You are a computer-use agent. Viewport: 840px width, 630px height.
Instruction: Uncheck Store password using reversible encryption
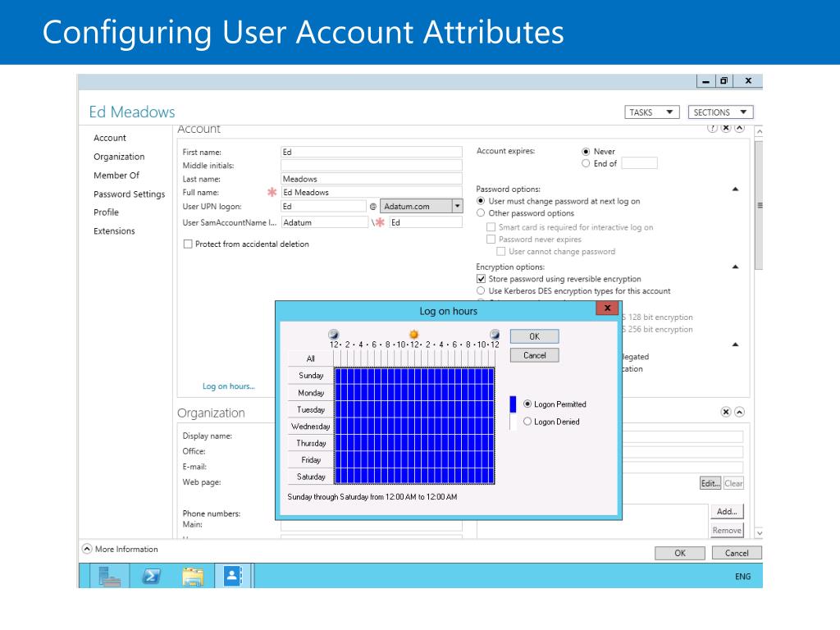tap(481, 279)
